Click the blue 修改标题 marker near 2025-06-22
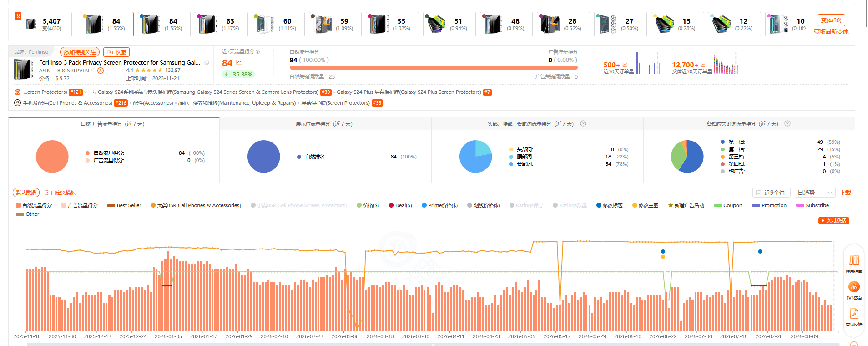The height and width of the screenshot is (346, 868). click(663, 251)
